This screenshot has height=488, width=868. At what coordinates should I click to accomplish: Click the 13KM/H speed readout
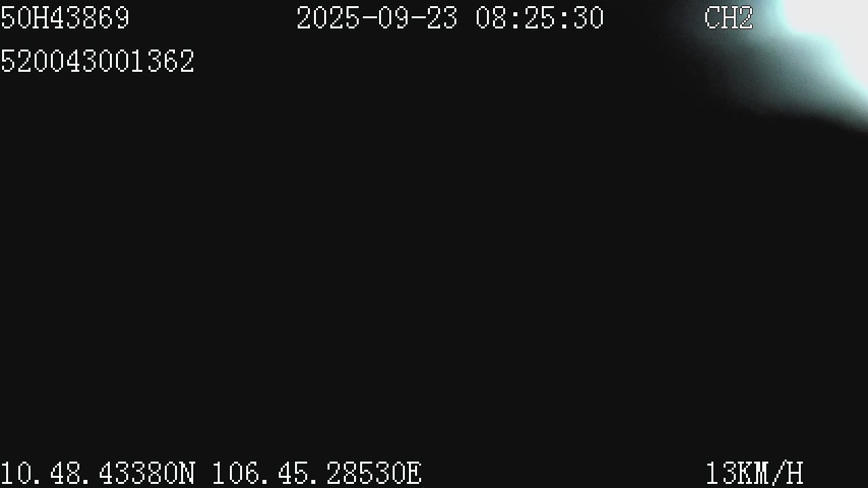[754, 473]
